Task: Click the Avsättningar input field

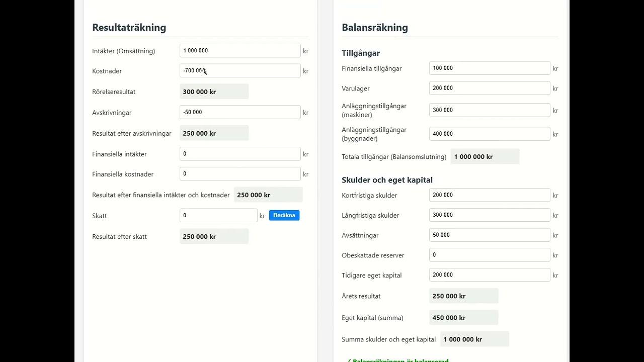Action: (490, 235)
